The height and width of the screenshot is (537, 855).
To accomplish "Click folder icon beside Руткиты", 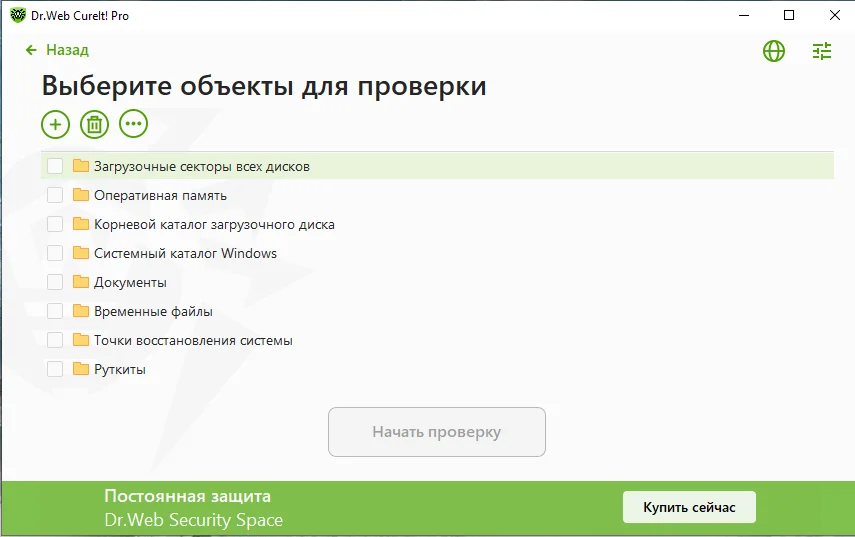I will point(81,369).
